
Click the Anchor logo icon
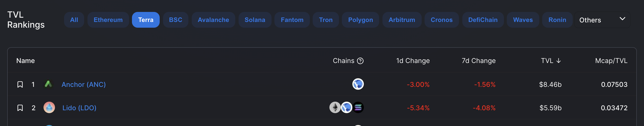pyautogui.click(x=49, y=84)
